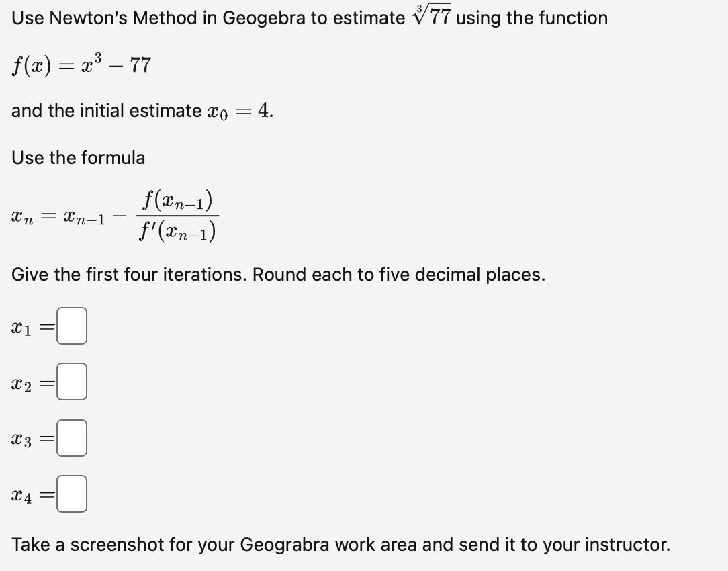
Task: Click the screenshot instruction text at the bottom
Action: 339,544
